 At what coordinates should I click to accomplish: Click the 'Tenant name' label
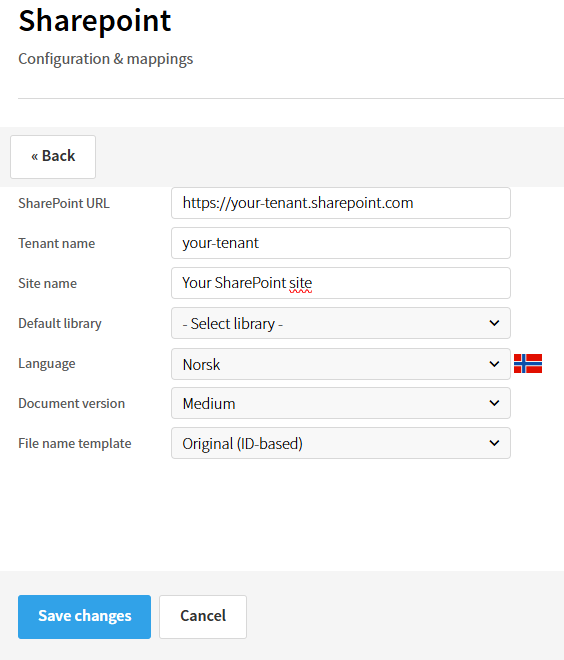click(56, 243)
